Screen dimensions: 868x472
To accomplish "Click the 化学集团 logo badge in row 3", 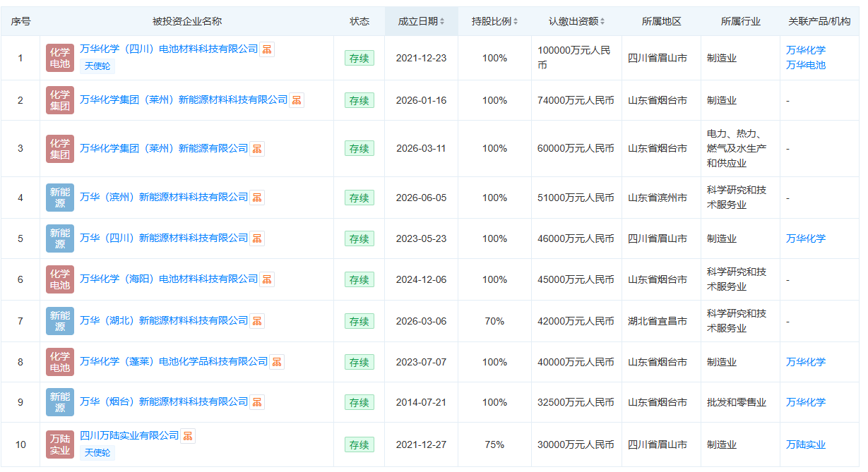I will pyautogui.click(x=60, y=148).
